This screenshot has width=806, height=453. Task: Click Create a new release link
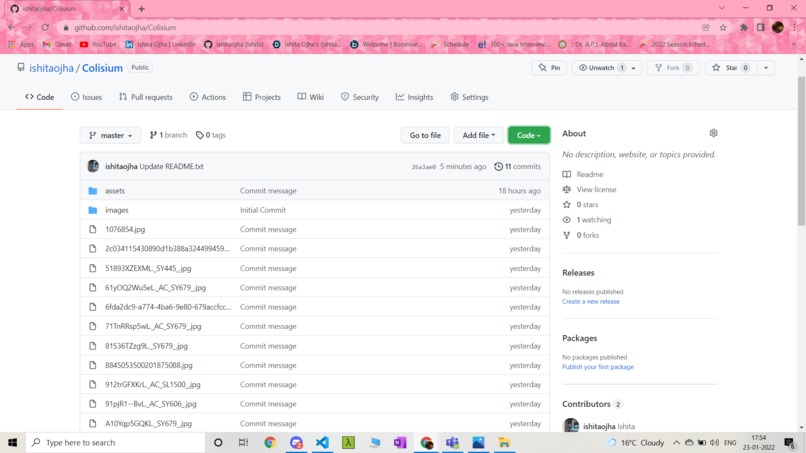click(x=591, y=302)
